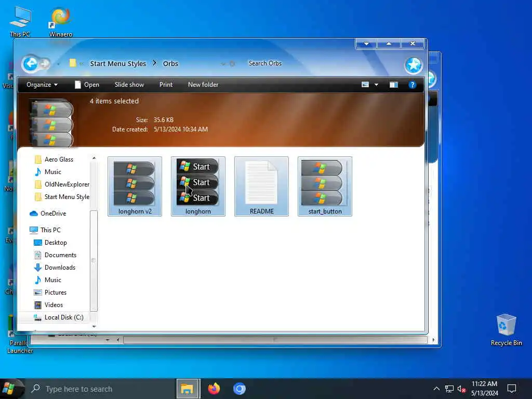Image resolution: width=532 pixels, height=399 pixels.
Task: Click the muted volume tray icon
Action: tap(461, 389)
